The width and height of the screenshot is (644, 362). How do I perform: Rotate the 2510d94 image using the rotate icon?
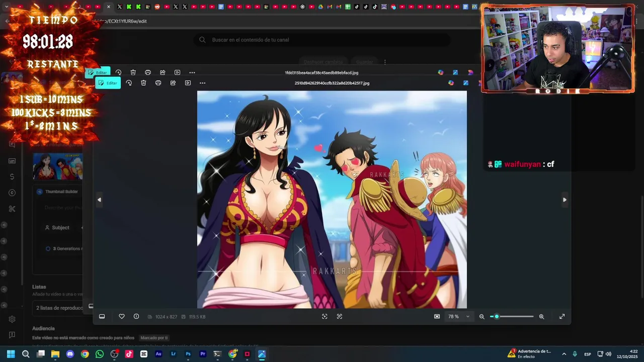click(x=129, y=83)
